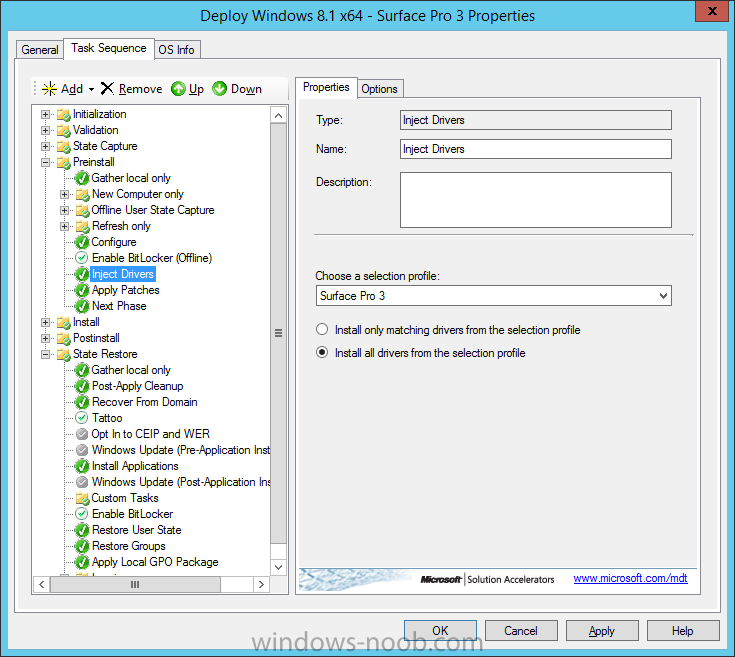Expand the State Capture group
The height and width of the screenshot is (657, 735).
(x=45, y=146)
